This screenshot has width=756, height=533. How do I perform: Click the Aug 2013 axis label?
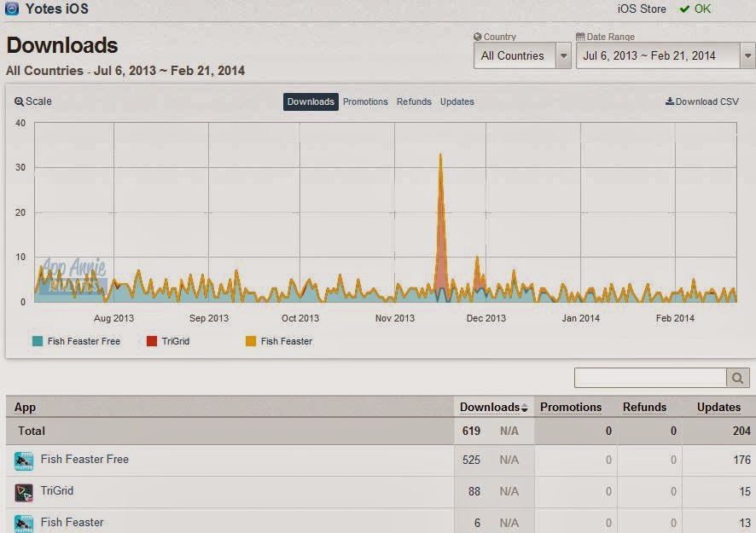click(x=113, y=318)
